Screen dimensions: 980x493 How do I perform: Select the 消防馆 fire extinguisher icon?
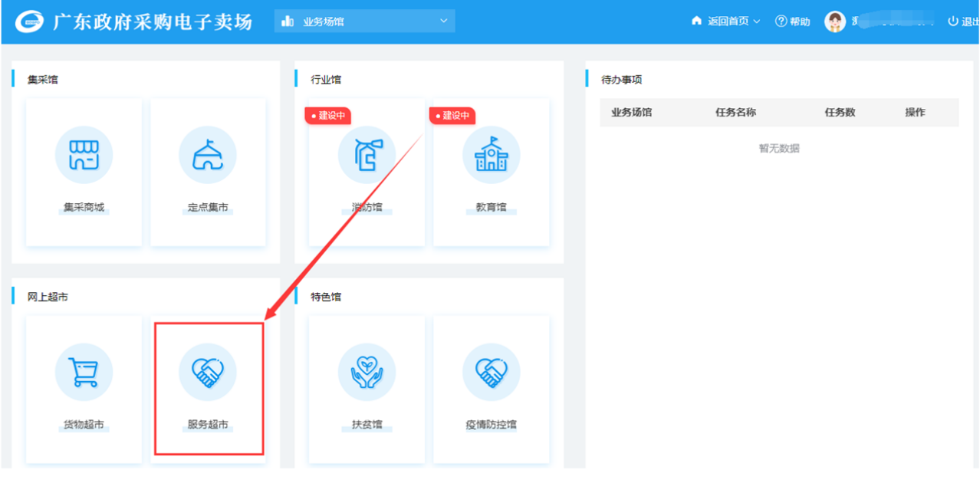(367, 155)
